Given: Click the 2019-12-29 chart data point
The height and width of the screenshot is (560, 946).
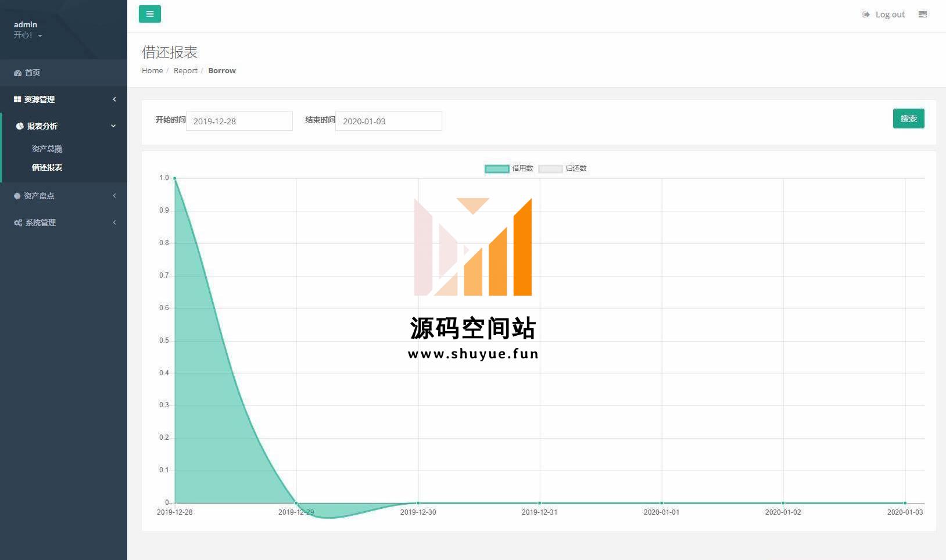Looking at the screenshot, I should point(296,503).
